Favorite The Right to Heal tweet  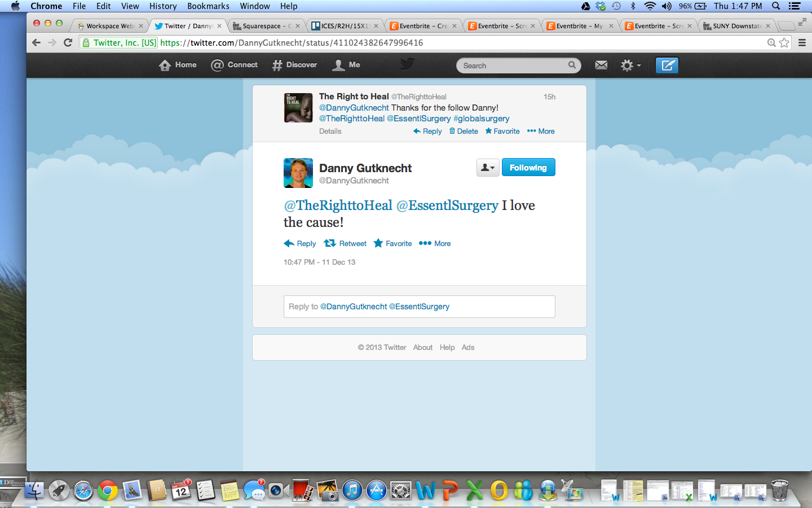click(x=502, y=132)
